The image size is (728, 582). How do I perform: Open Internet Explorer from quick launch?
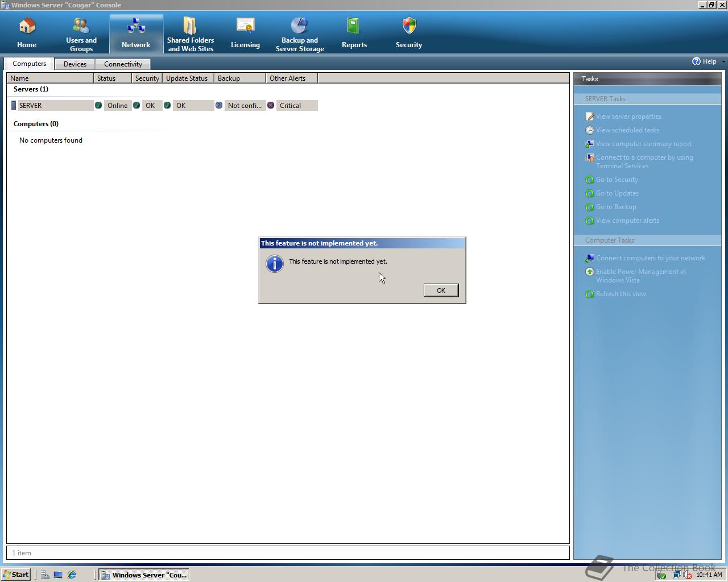point(72,575)
